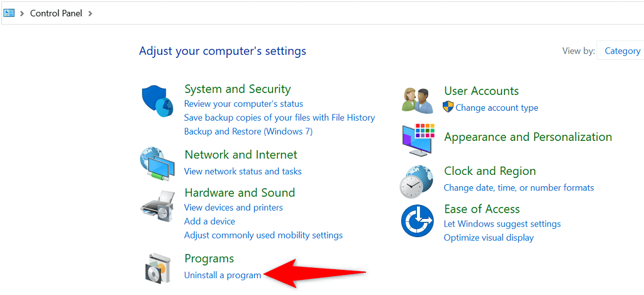Open Change date, time, or number formats
Viewport: 644px width, 295px height.
pyautogui.click(x=518, y=187)
